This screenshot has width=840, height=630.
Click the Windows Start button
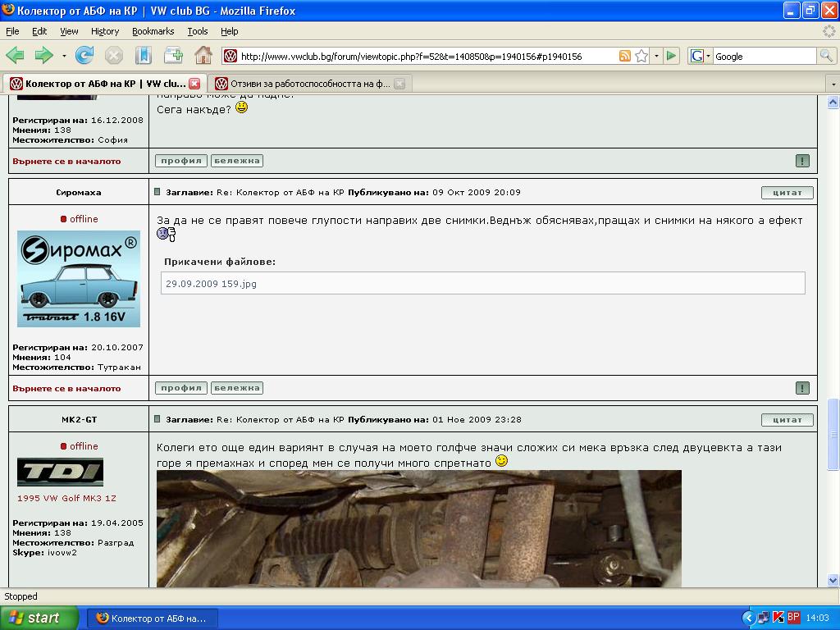click(39, 618)
